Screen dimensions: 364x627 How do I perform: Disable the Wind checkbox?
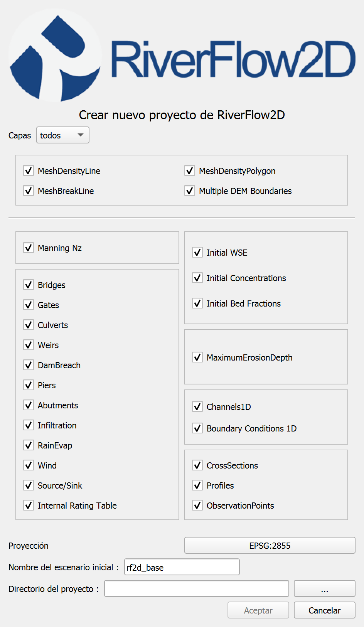click(x=29, y=465)
